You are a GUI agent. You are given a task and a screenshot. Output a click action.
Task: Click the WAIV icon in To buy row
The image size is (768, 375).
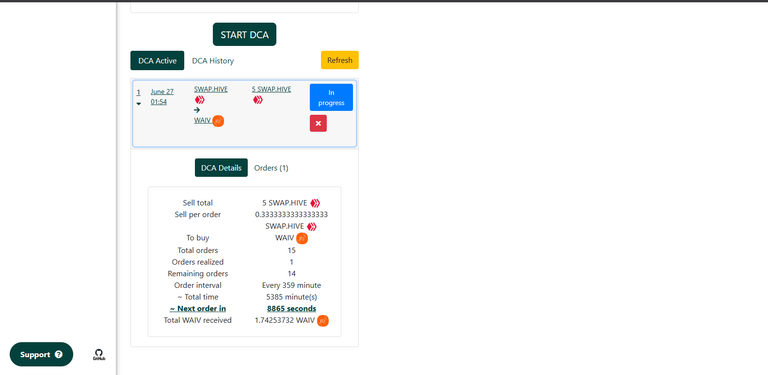coord(302,238)
